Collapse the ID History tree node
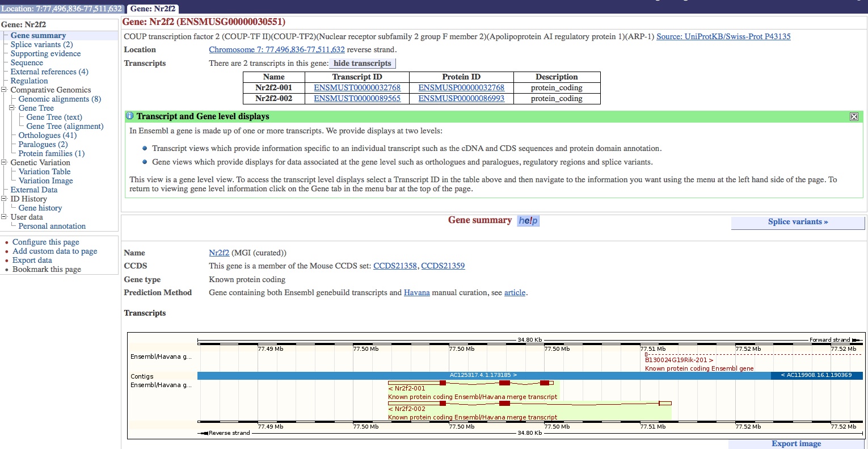 (5, 199)
